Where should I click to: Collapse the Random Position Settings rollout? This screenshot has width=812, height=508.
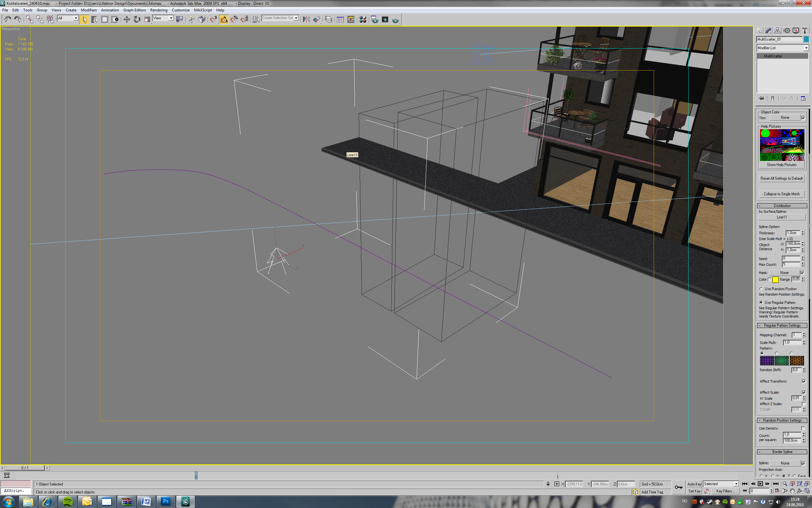782,420
